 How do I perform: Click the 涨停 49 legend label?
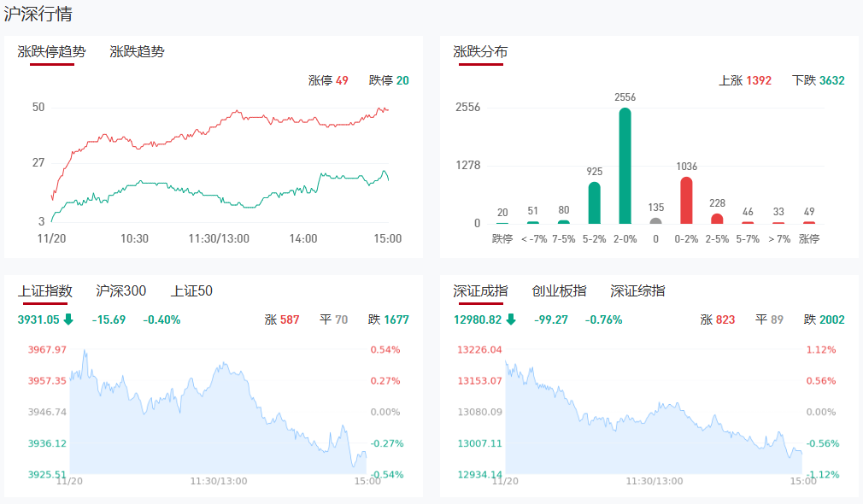pos(328,80)
